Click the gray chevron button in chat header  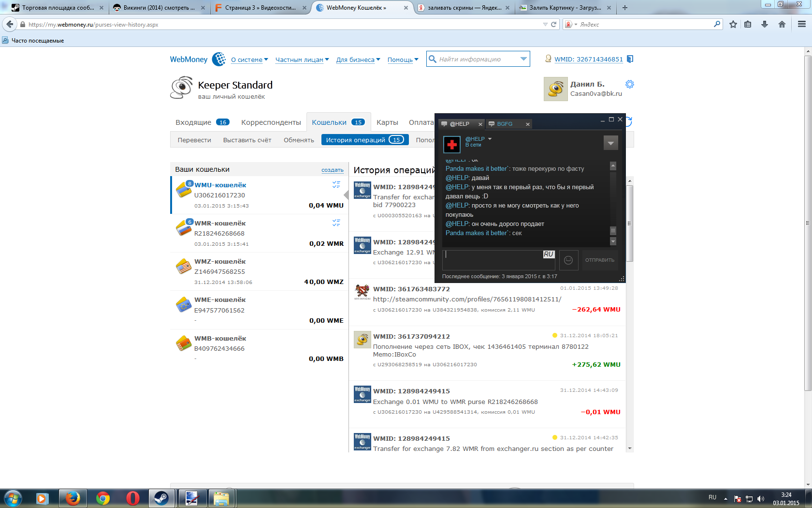pyautogui.click(x=611, y=143)
